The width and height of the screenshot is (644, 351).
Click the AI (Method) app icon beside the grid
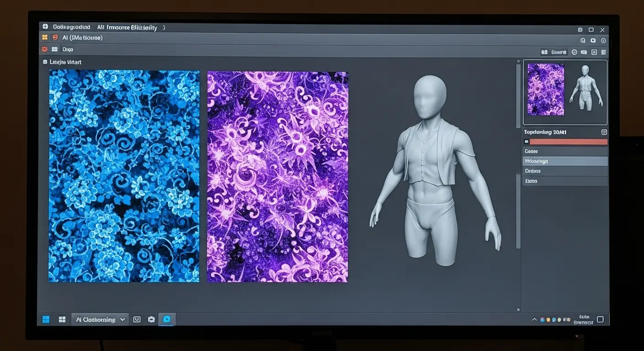pyautogui.click(x=55, y=37)
